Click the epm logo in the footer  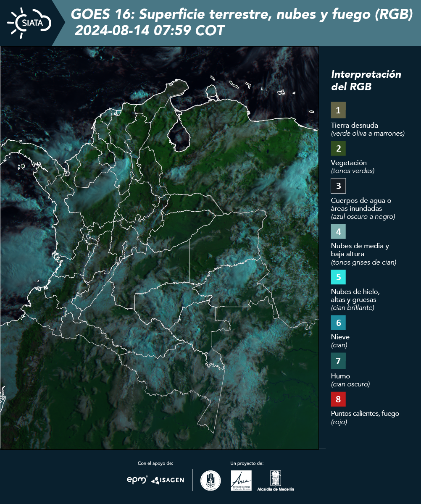point(137,480)
